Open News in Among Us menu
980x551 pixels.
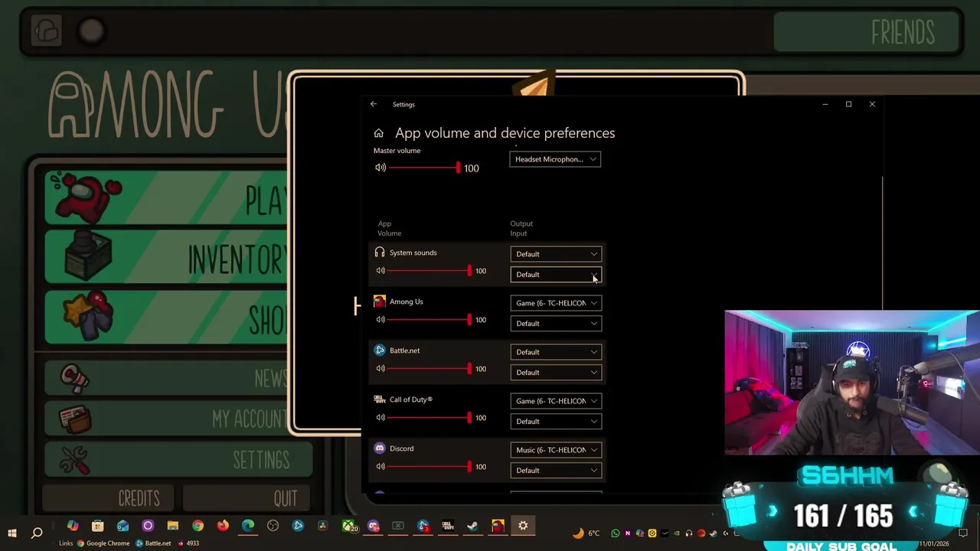click(x=167, y=377)
